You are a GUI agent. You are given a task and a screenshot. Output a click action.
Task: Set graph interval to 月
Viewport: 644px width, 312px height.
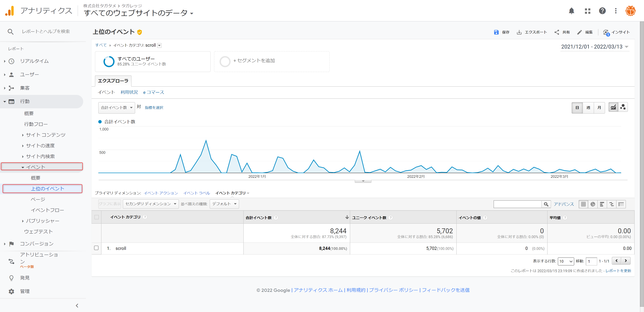[599, 108]
